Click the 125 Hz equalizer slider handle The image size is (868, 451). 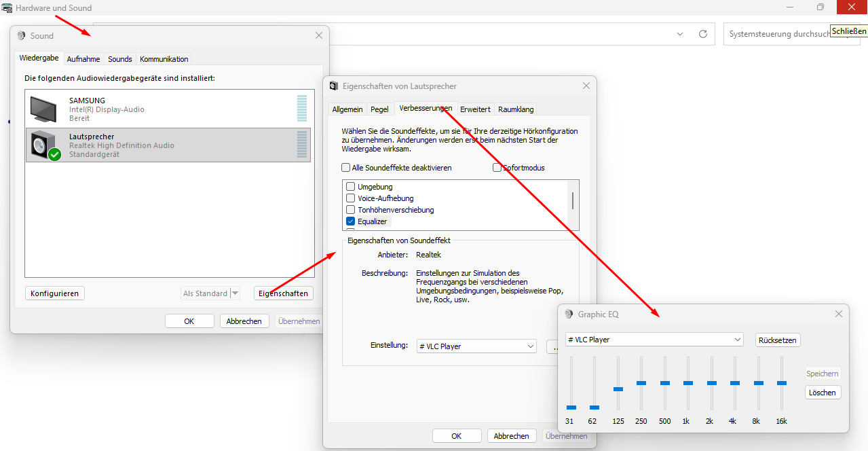618,389
